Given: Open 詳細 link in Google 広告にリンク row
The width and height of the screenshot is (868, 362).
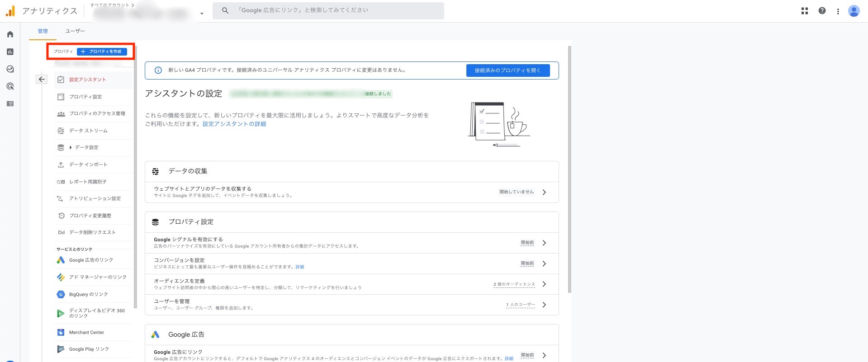Looking at the screenshot, I should [509, 359].
